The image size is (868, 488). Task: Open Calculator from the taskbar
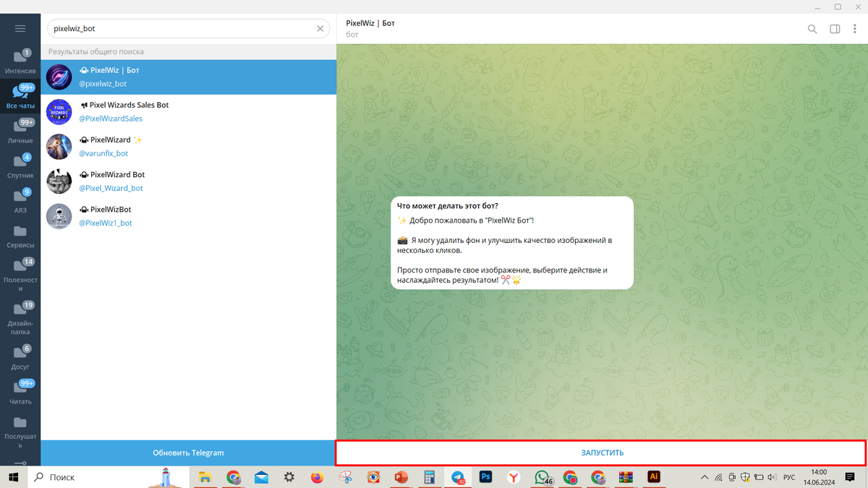[430, 477]
